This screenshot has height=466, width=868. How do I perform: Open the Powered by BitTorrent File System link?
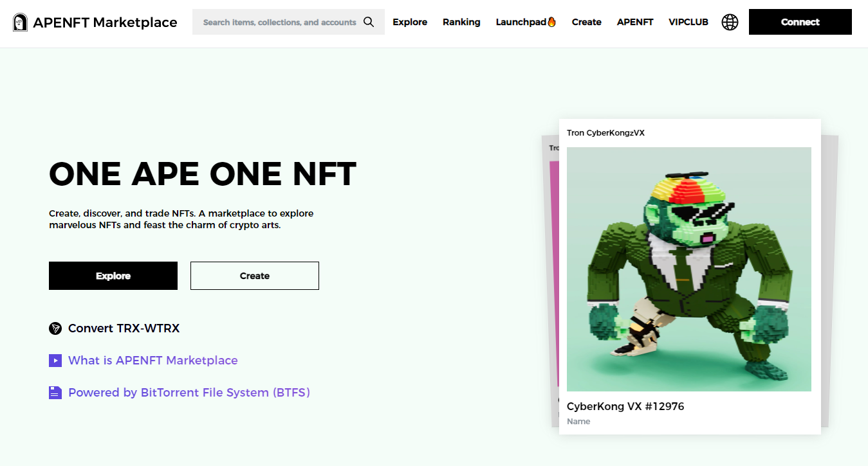click(189, 393)
